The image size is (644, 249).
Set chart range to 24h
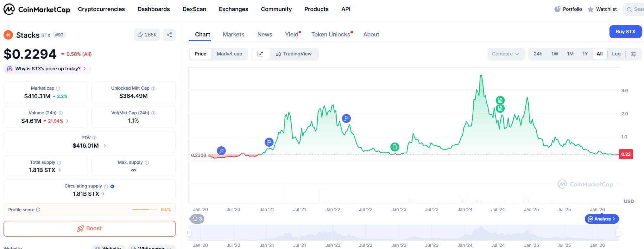click(x=538, y=54)
